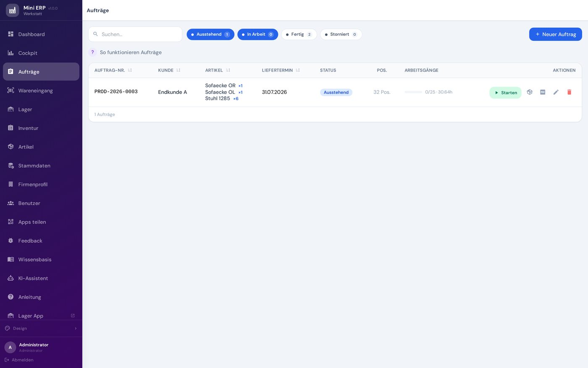This screenshot has height=368, width=588.
Task: Open the Dashboard page from sidebar
Action: click(x=41, y=34)
